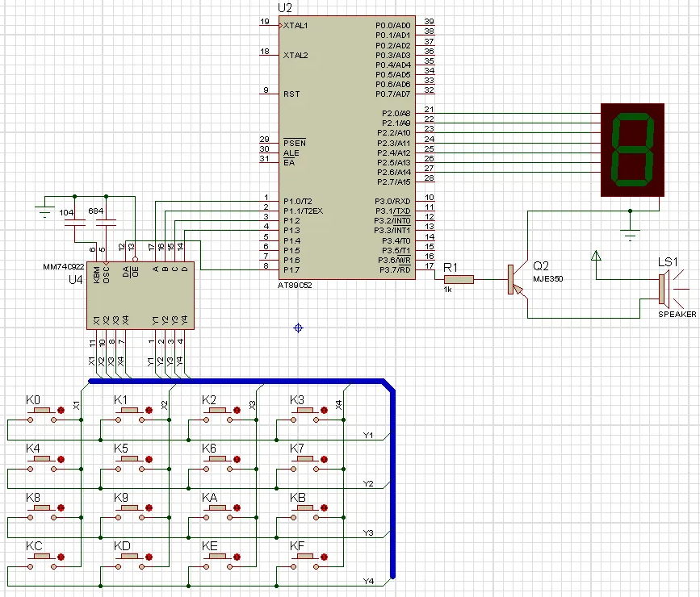Select the U4 keypad encoder chip body
Screen dimensions: 700x597
coord(140,295)
